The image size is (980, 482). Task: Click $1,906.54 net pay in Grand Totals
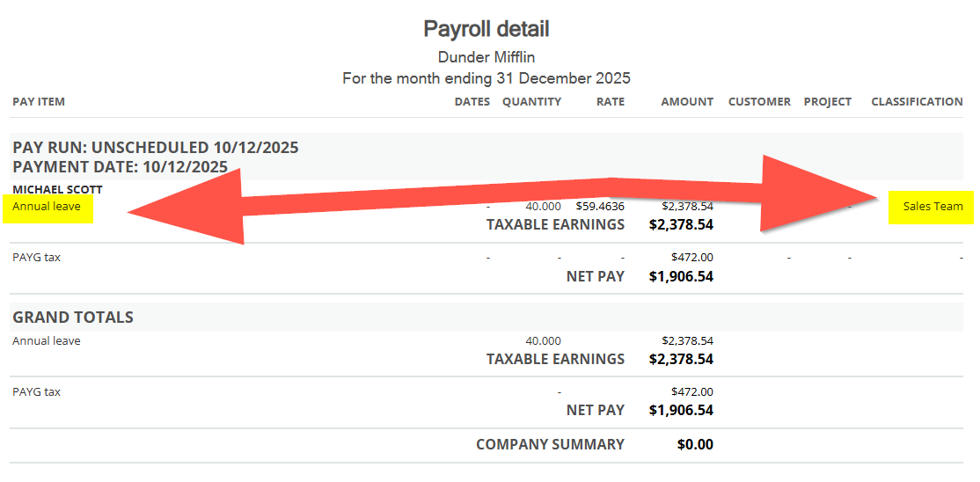point(681,411)
